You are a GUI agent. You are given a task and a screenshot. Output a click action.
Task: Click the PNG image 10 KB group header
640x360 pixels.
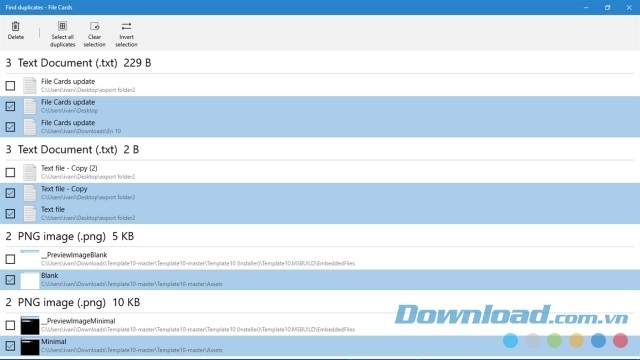73,302
